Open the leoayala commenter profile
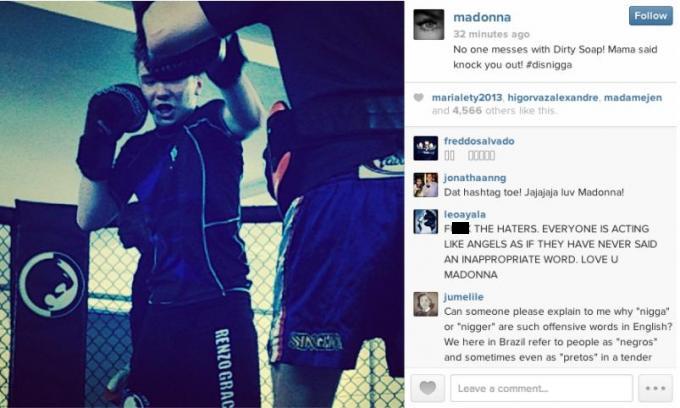Viewport: 680px width, 408px height. [464, 214]
